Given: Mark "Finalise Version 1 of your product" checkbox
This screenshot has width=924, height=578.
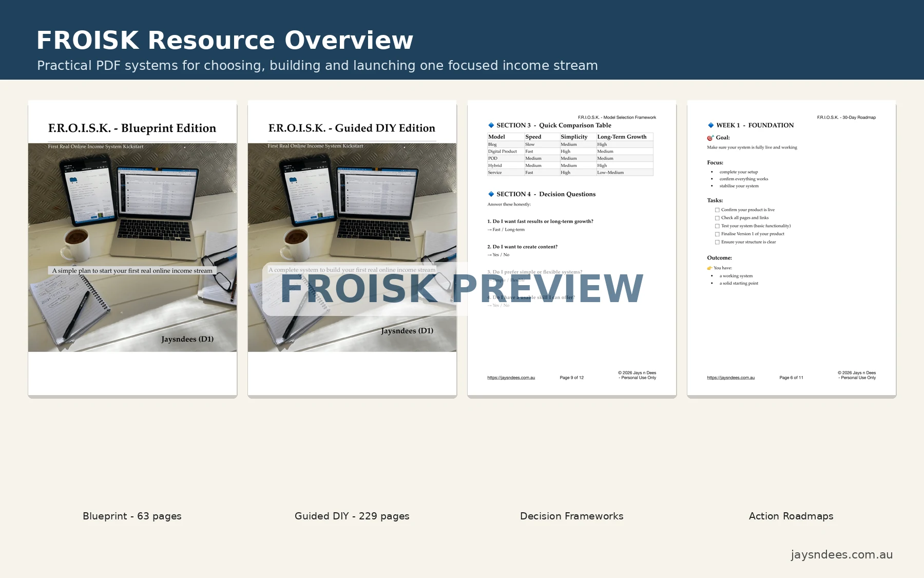Looking at the screenshot, I should [x=717, y=234].
